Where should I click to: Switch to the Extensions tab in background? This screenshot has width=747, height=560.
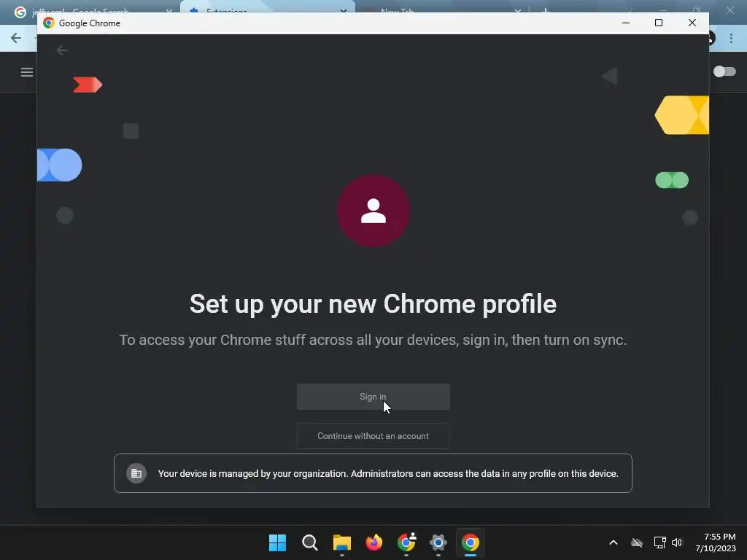pos(267,9)
